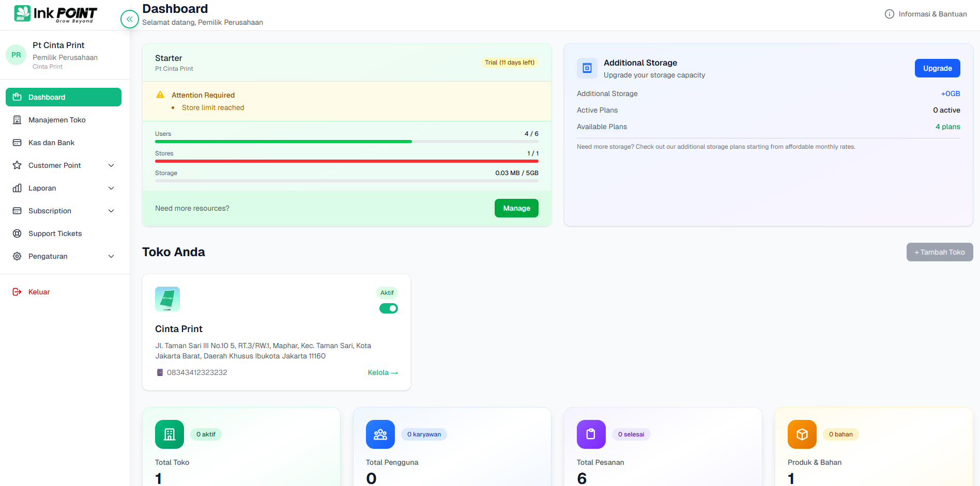Open Manajemen Toko from the sidebar
Screen dimensions: 980x486
click(x=57, y=120)
